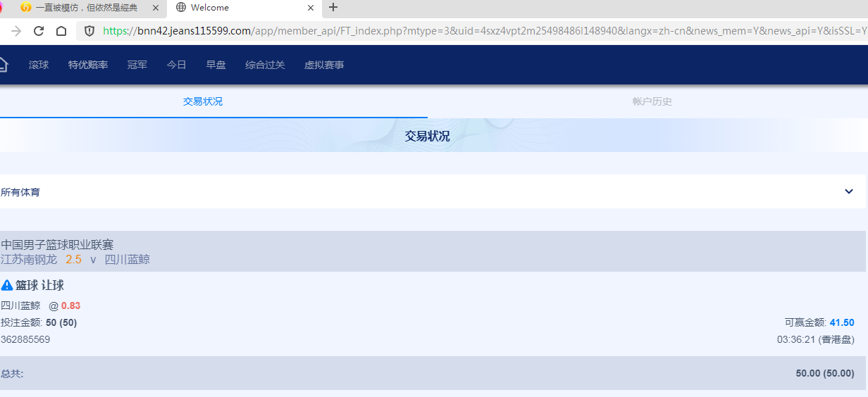Open the 特优赔率 menu item
The height and width of the screenshot is (397, 868).
(88, 65)
